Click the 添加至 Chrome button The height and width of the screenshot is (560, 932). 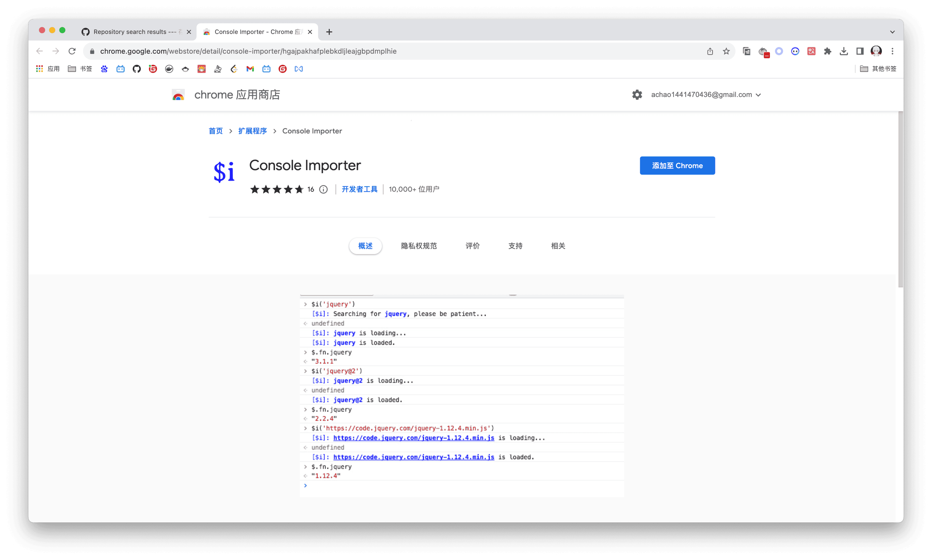(x=677, y=166)
